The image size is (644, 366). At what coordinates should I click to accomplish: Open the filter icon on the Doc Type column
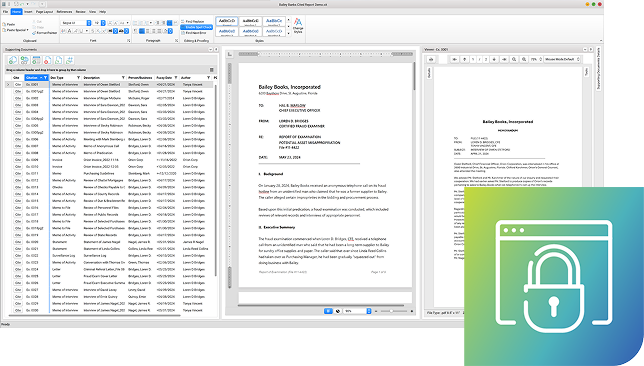pos(78,78)
